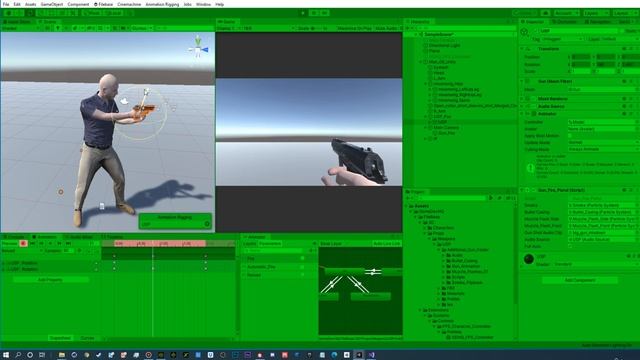This screenshot has height=360, width=640.
Task: Click the Auto Live Link button
Action: 387,244
